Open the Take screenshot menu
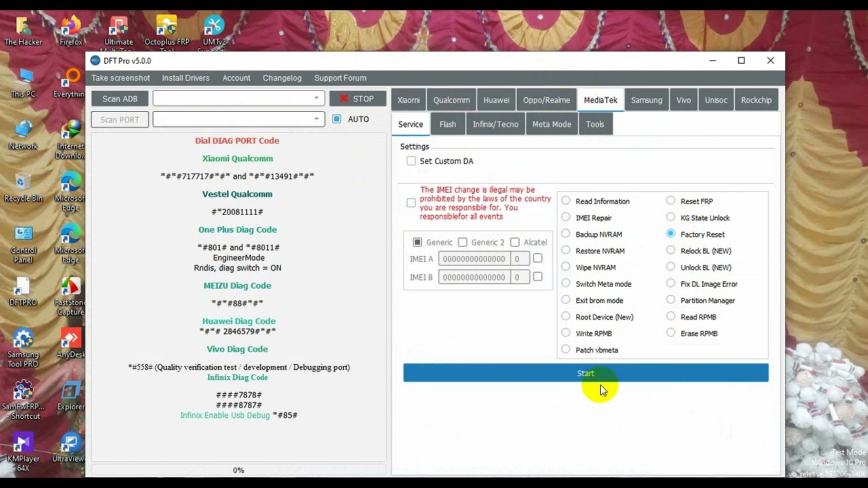 point(121,78)
